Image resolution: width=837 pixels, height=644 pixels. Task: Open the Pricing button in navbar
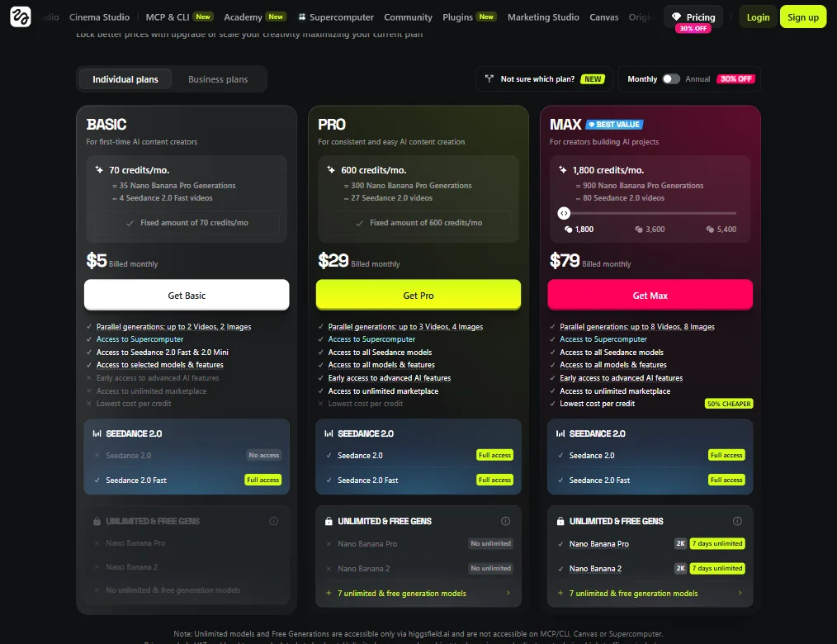pyautogui.click(x=693, y=17)
